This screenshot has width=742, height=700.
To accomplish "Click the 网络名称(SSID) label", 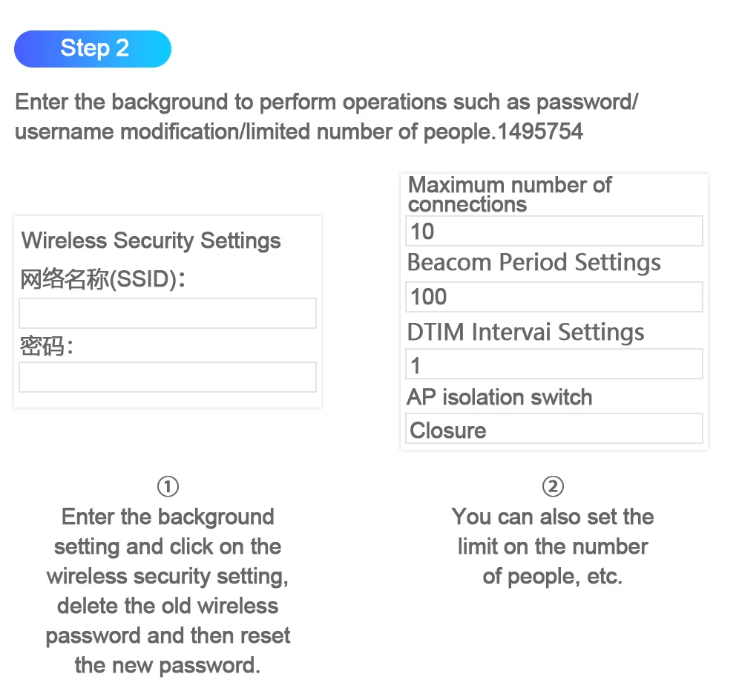I will tap(102, 280).
